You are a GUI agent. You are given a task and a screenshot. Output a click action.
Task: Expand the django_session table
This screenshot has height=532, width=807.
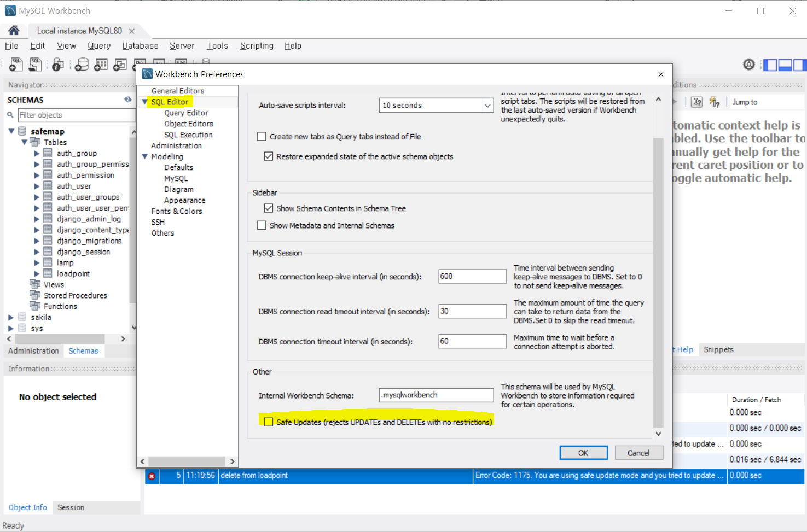(x=37, y=252)
